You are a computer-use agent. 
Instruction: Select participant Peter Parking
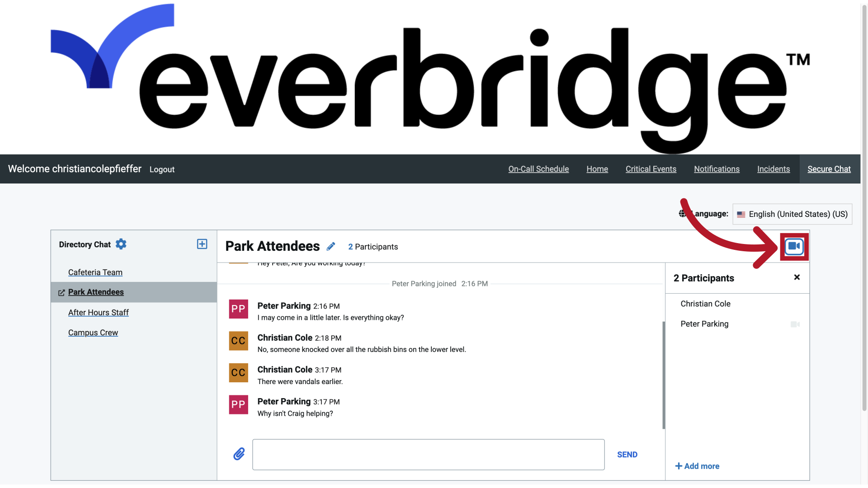pos(704,324)
